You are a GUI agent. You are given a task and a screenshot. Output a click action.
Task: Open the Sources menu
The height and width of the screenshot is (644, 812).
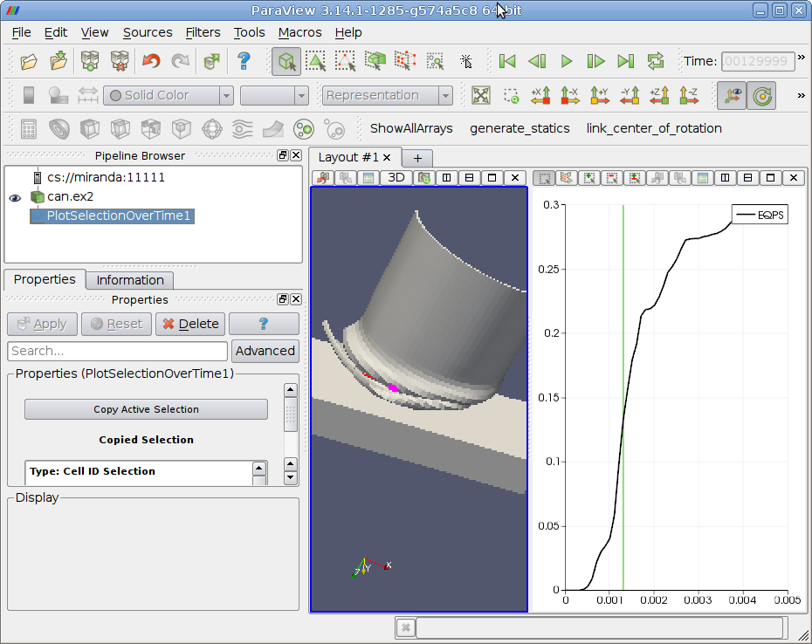pyautogui.click(x=148, y=32)
